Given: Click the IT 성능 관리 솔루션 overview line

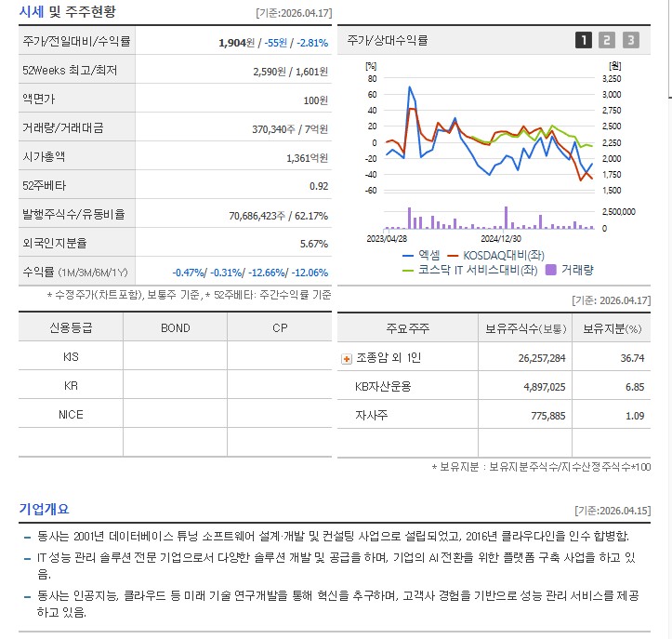Looking at the screenshot, I should 336,566.
